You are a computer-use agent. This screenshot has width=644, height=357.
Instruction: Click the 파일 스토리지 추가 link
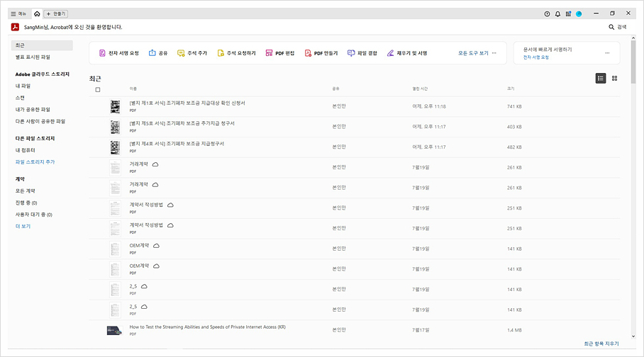pyautogui.click(x=35, y=162)
